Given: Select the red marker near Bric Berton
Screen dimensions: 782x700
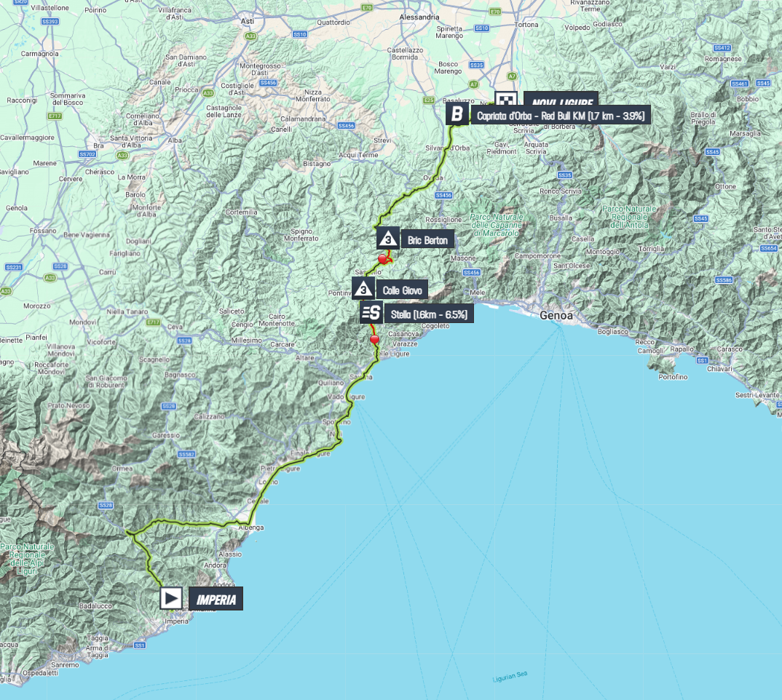Looking at the screenshot, I should [x=382, y=259].
